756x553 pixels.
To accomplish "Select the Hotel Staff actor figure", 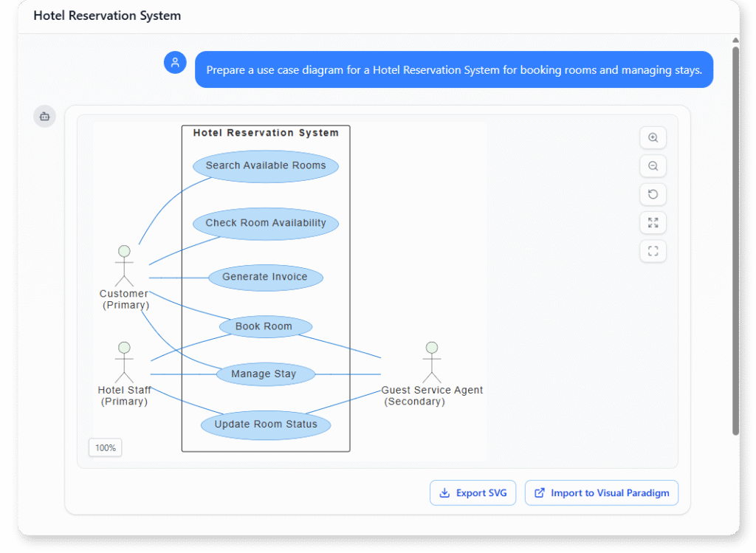I will click(124, 363).
